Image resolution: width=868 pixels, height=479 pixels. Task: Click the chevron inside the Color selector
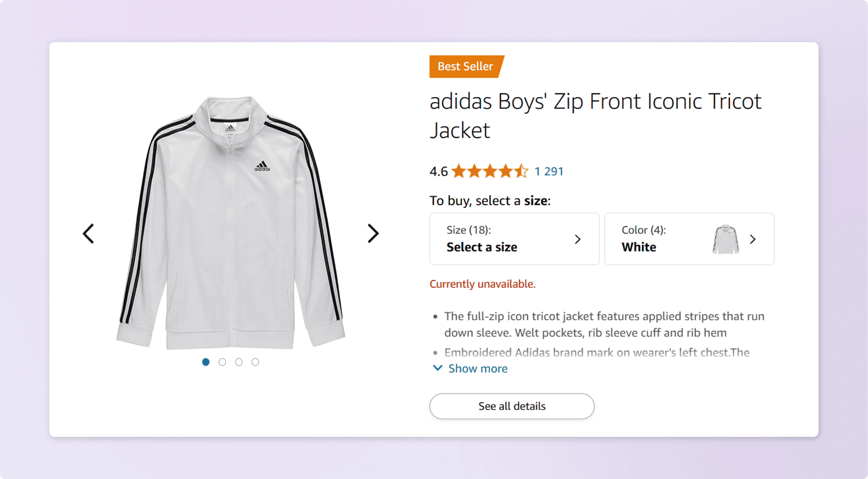[x=753, y=239]
